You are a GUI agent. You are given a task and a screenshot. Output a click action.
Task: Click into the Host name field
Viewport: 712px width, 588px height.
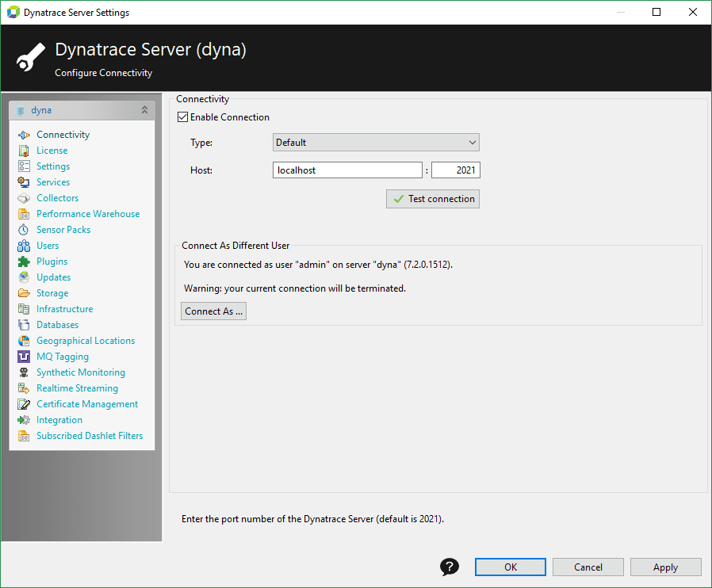[x=347, y=170]
